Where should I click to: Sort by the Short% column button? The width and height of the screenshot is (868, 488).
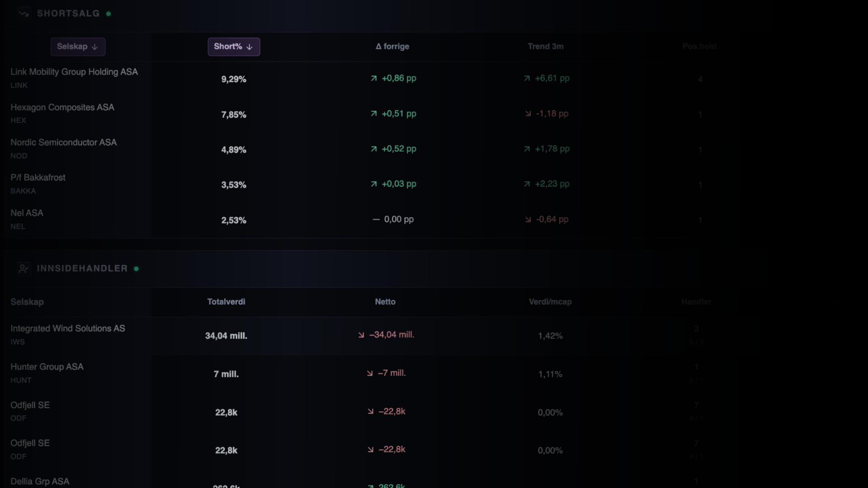(234, 47)
